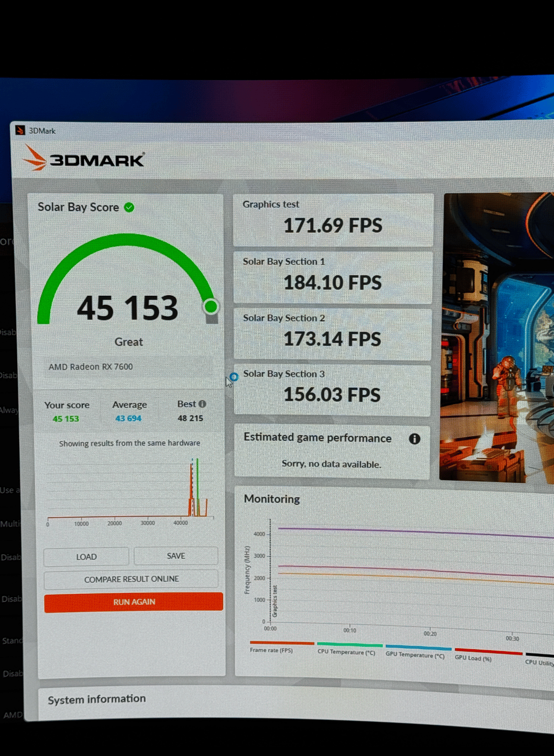Run the Solar Bay benchmark again
Image resolution: width=554 pixels, height=756 pixels.
tap(133, 602)
